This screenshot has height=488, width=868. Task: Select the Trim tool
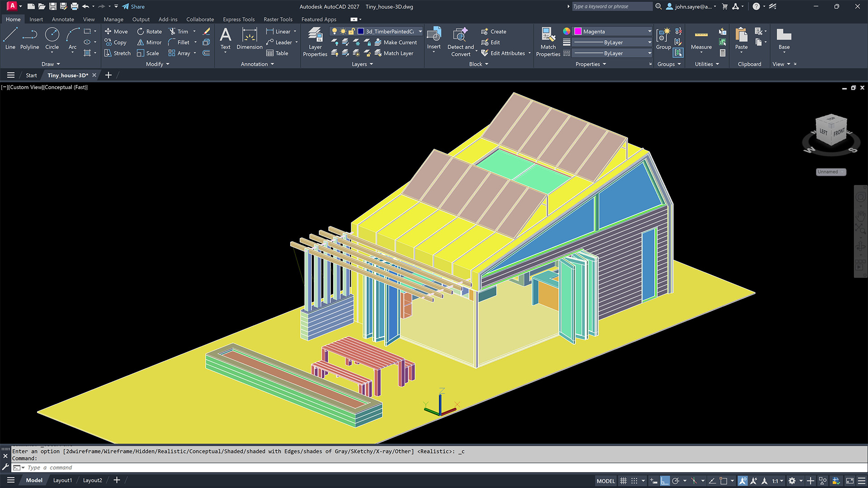pyautogui.click(x=180, y=31)
